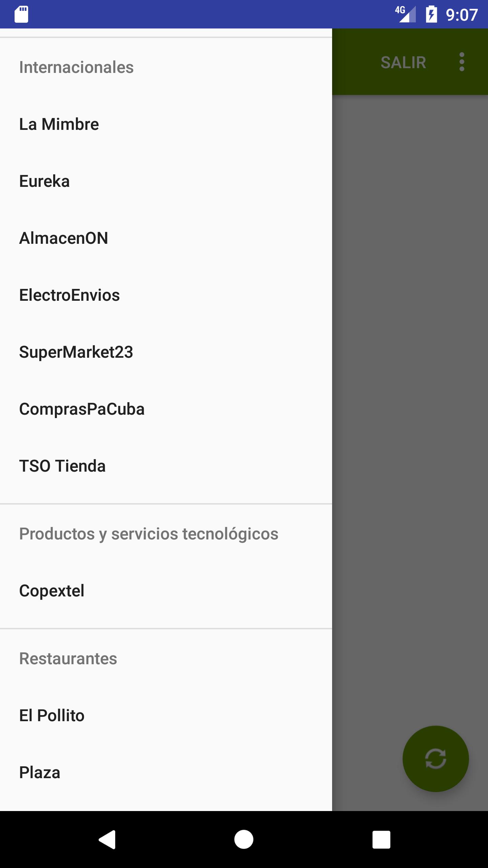Select Copextel under tecnológicos section
Viewport: 488px width, 868px height.
coord(166,591)
